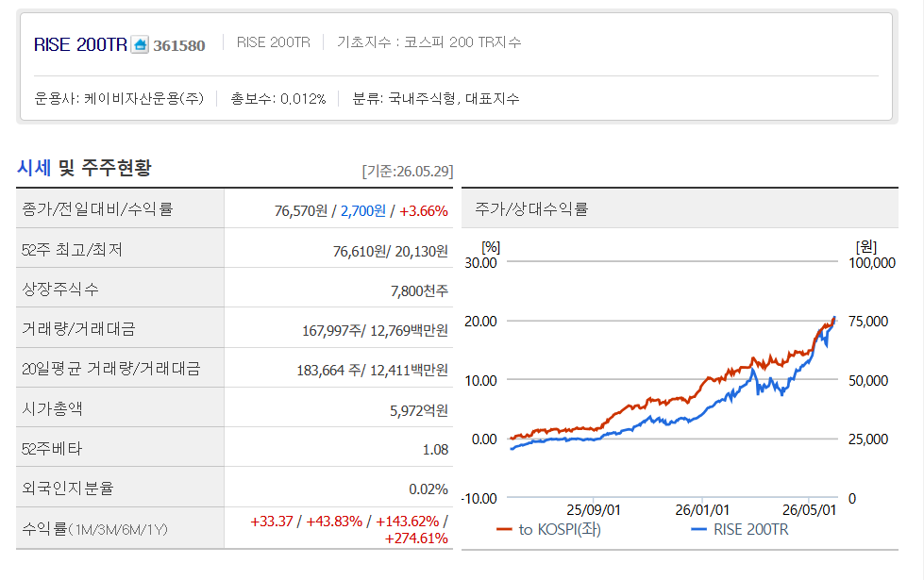Click the [%] axis unit label
This screenshot has height=580, width=924.
(491, 247)
